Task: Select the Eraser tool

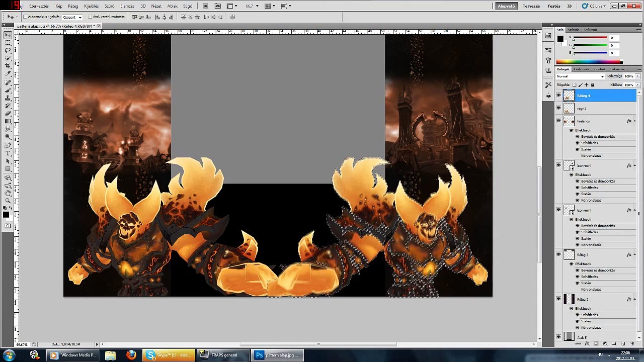Action: pos(8,113)
